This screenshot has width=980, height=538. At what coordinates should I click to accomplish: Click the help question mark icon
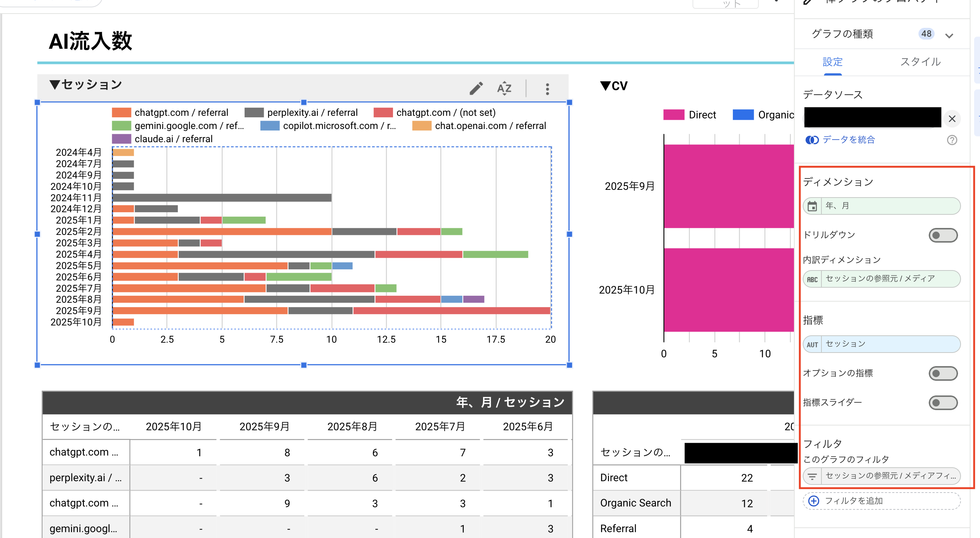click(x=952, y=140)
